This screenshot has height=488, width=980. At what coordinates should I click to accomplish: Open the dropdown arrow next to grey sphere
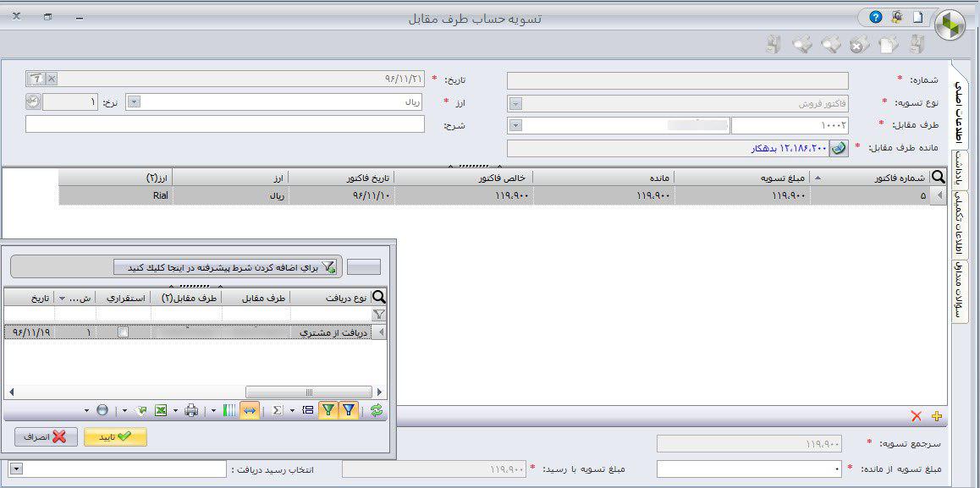(85, 410)
